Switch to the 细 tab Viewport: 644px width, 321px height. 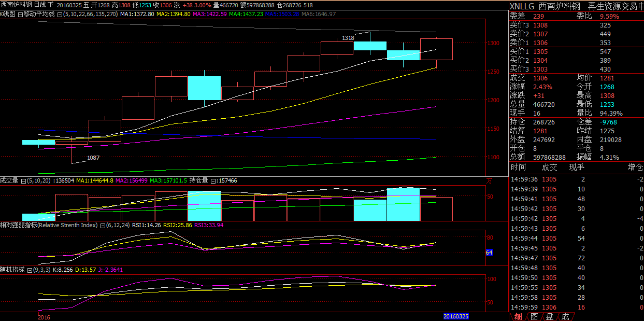click(x=519, y=316)
